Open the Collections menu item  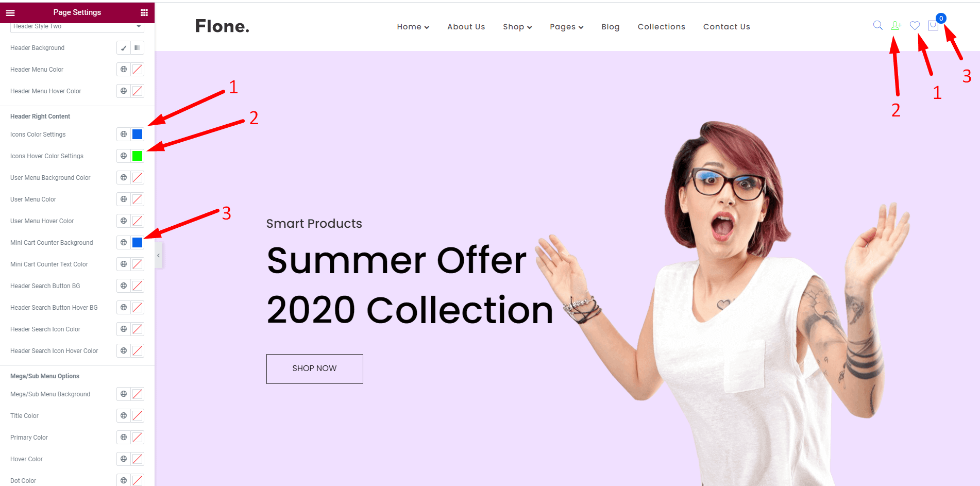click(661, 27)
